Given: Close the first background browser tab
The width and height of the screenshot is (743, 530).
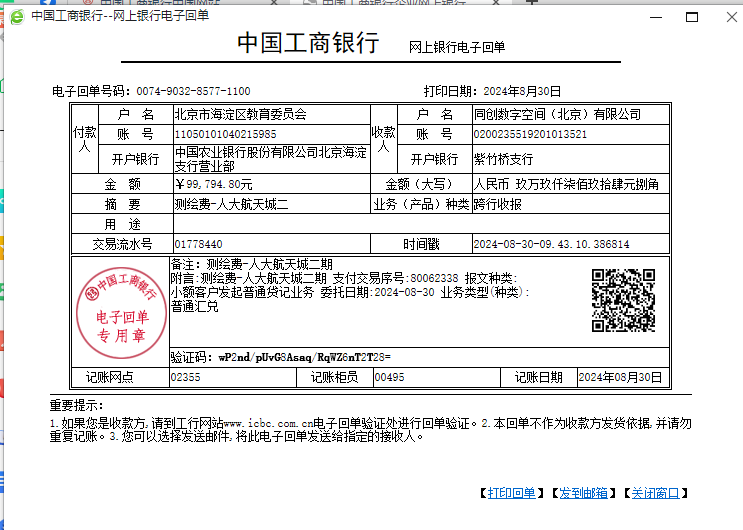Looking at the screenshot, I should click(x=274, y=2).
